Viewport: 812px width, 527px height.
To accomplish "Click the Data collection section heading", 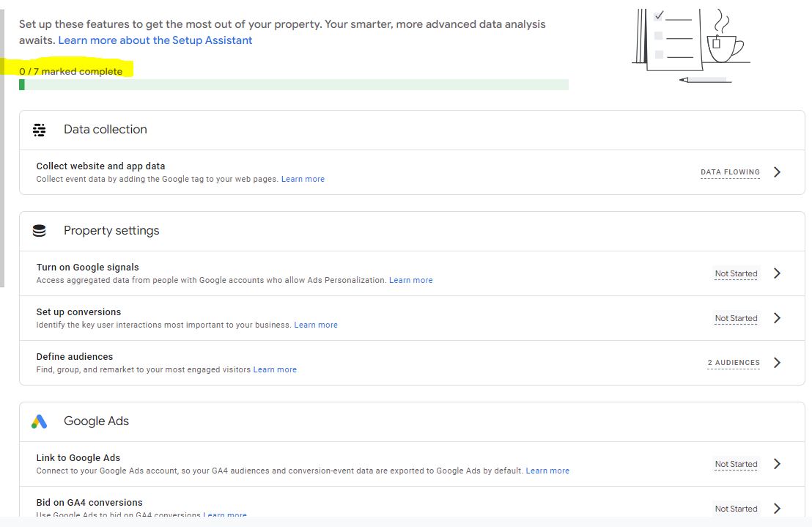I will 105,130.
